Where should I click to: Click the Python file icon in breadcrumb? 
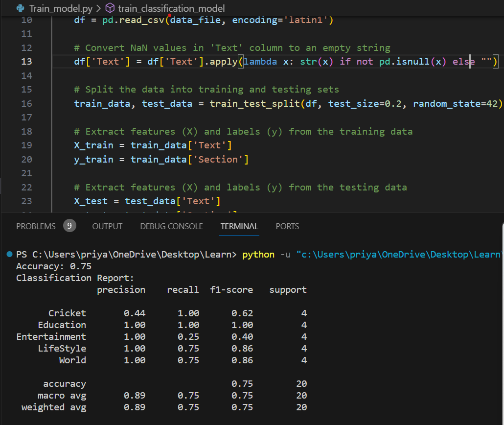point(21,8)
